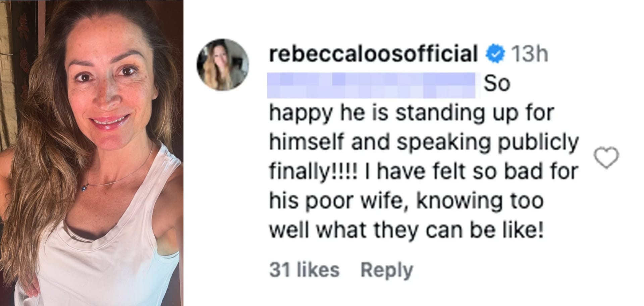View the 31 likes list
This screenshot has height=306, width=644.
(x=304, y=270)
